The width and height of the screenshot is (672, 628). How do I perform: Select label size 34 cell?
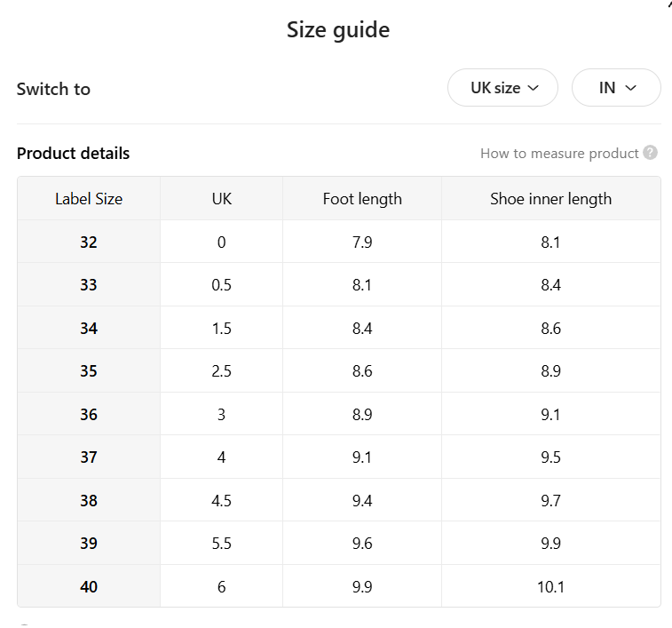(89, 328)
